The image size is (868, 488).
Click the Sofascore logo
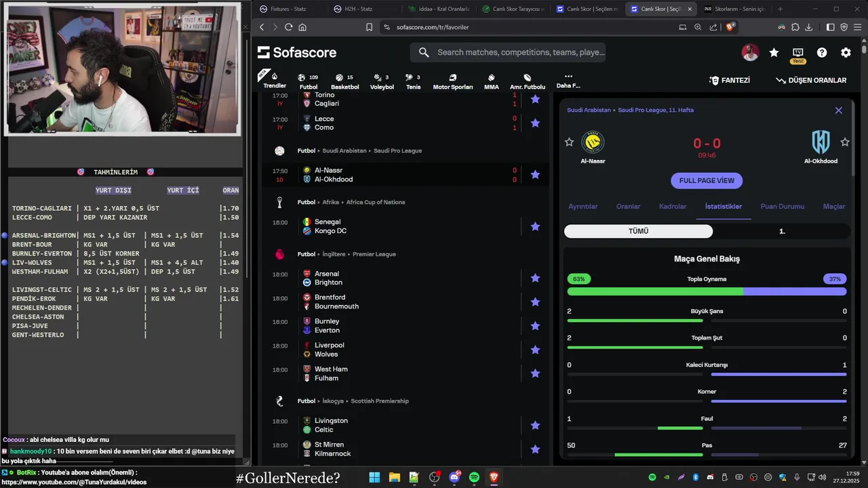(296, 52)
